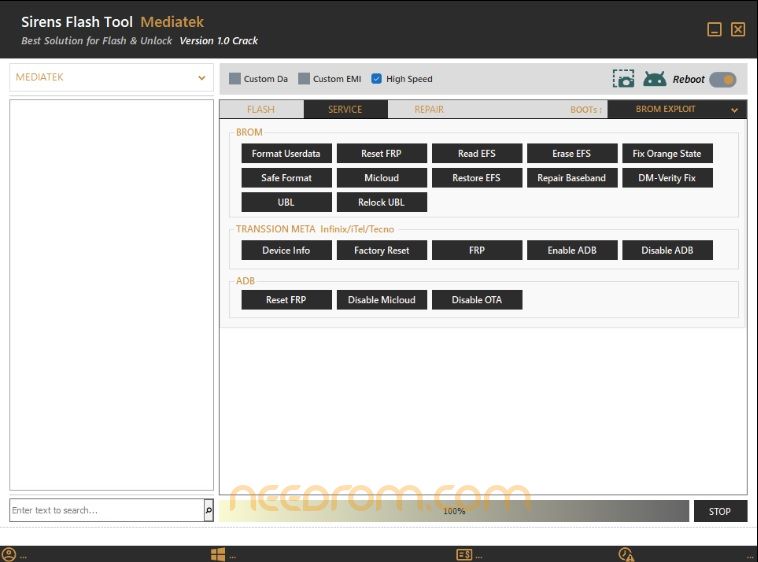Click the Windows logo icon in status bar

click(217, 554)
